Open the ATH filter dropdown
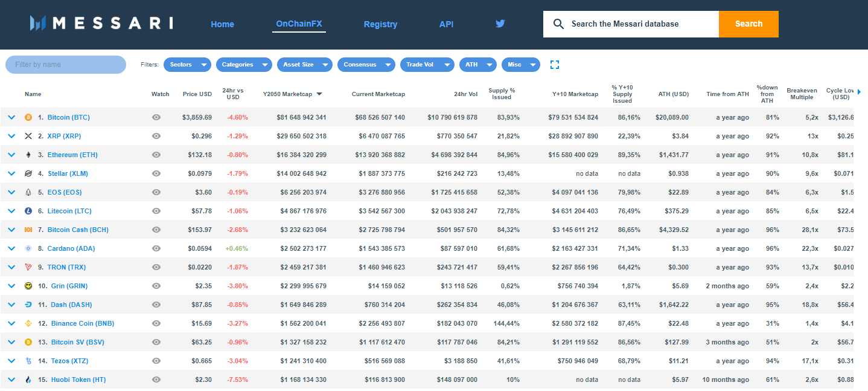 point(478,65)
